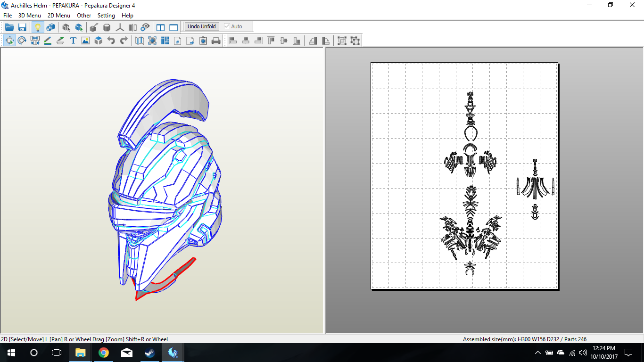The image size is (644, 362).
Task: Click the gray cube selection icon
Action: tap(66, 27)
